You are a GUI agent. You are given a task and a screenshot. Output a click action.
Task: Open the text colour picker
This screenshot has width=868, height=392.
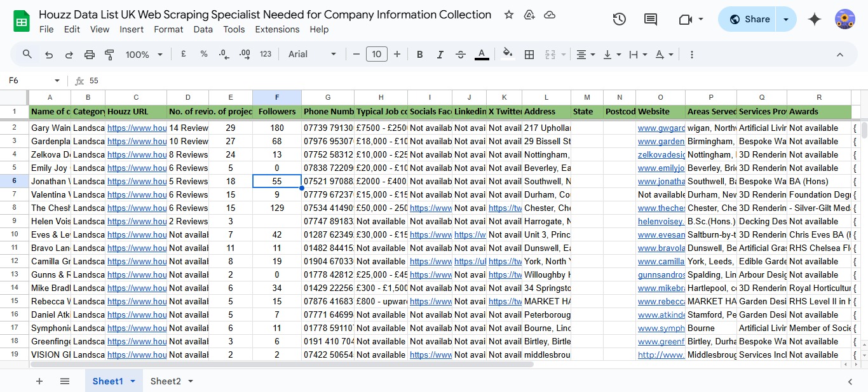point(482,55)
